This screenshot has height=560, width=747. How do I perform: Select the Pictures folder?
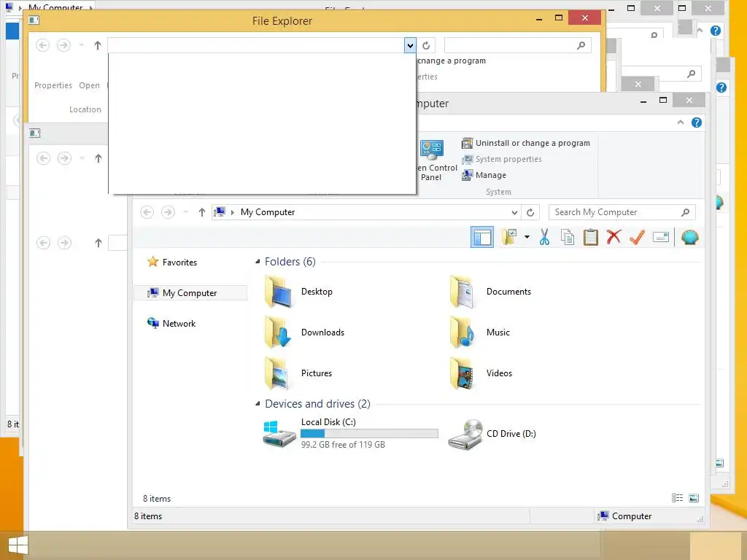298,373
